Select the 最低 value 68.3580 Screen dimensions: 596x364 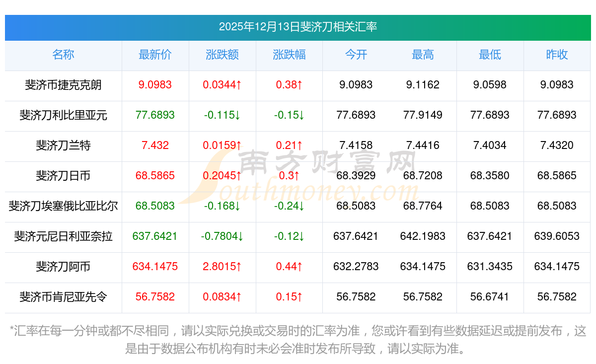[x=490, y=176]
